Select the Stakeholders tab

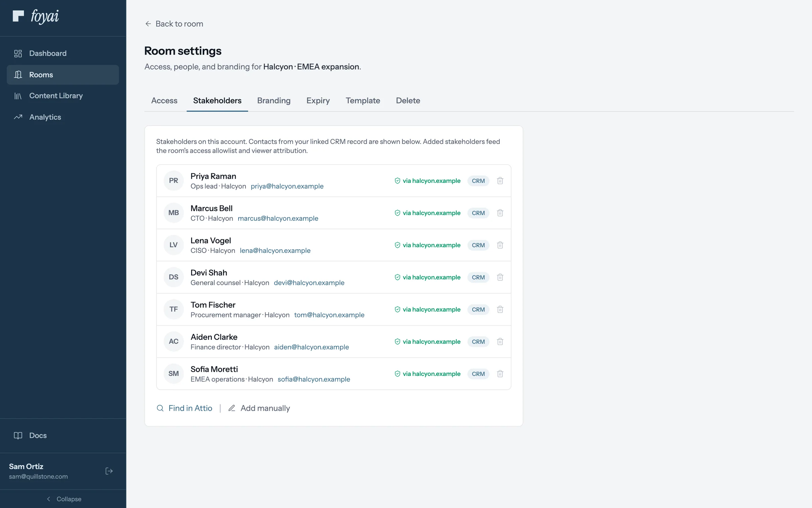pyautogui.click(x=217, y=101)
